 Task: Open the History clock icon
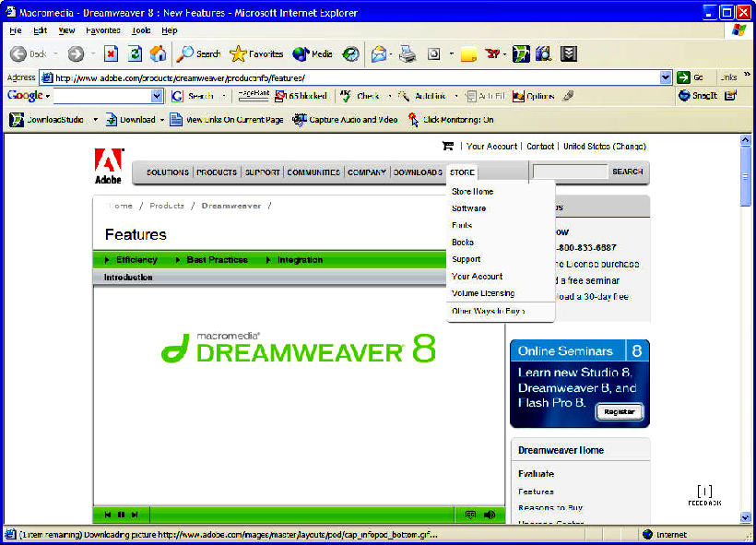(x=350, y=54)
